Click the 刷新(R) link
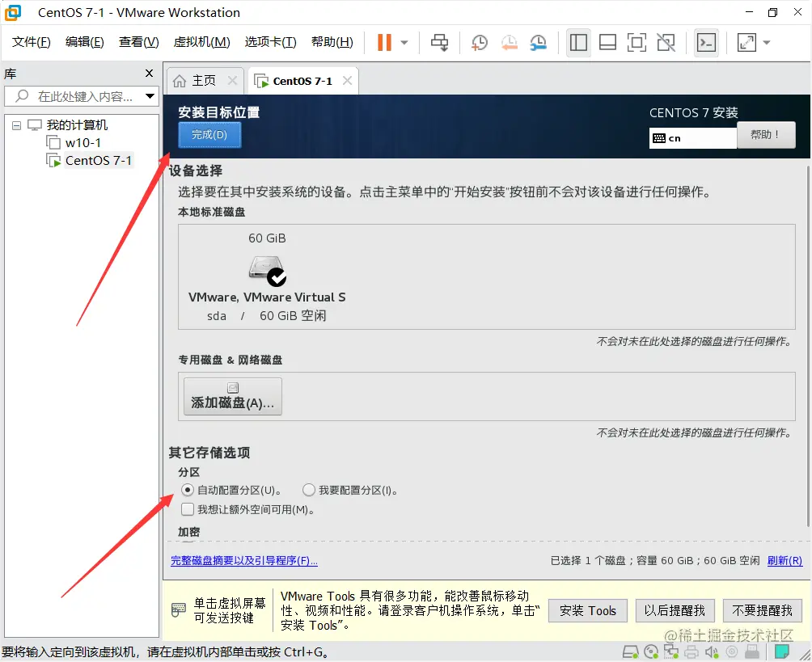This screenshot has height=662, width=812. coord(785,560)
